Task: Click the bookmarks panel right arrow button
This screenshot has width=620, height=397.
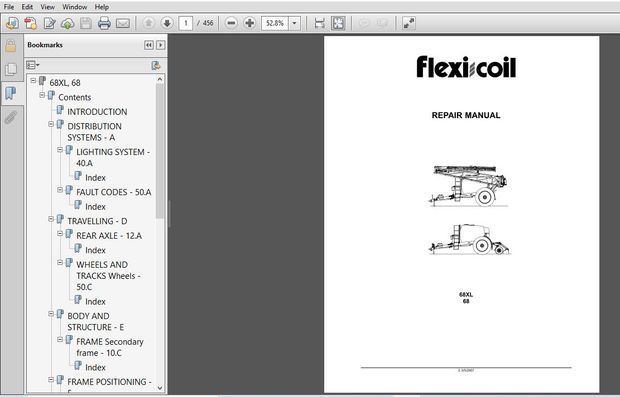Action: coord(160,45)
